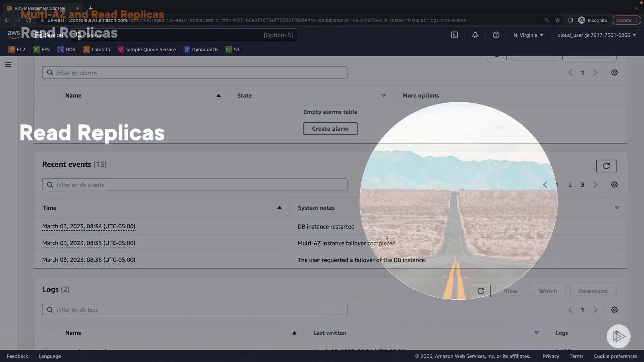Screen dimensions: 644x362
Task: Open Recent events settings gear
Action: (x=614, y=185)
